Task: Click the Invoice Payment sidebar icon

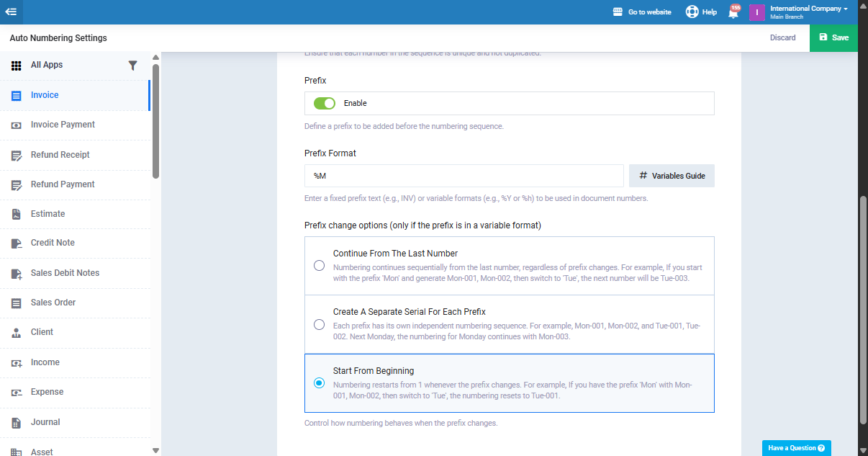Action: click(17, 125)
